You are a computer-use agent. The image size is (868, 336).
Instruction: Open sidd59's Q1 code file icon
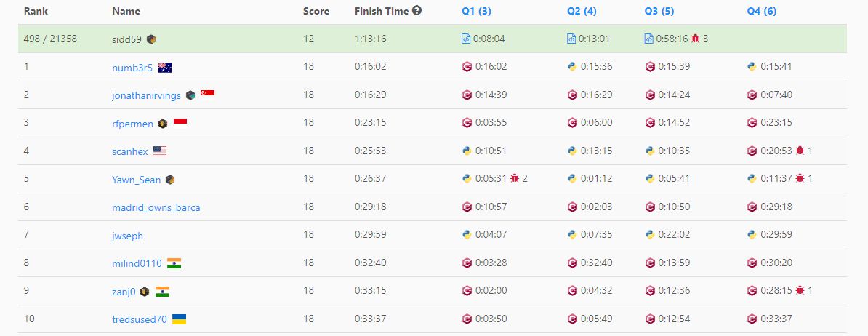[x=467, y=39]
